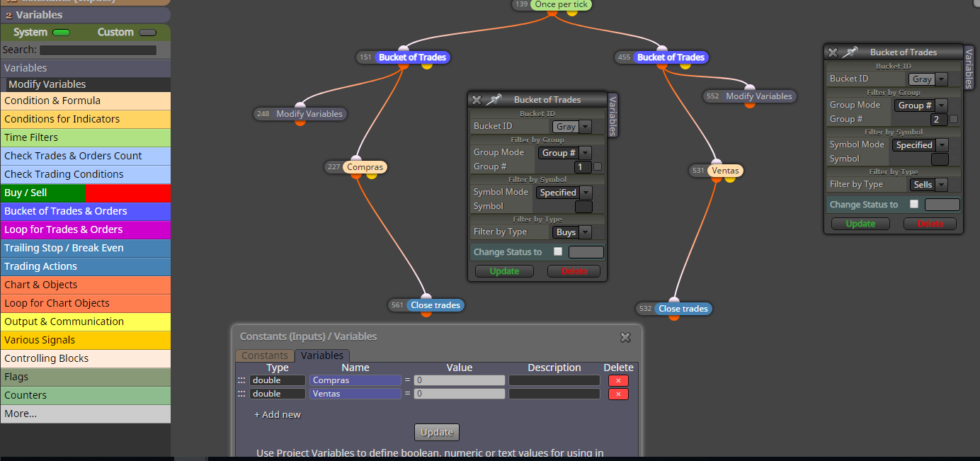The image size is (980, 461).
Task: Click Delete in center Bucket panel
Action: tap(574, 271)
